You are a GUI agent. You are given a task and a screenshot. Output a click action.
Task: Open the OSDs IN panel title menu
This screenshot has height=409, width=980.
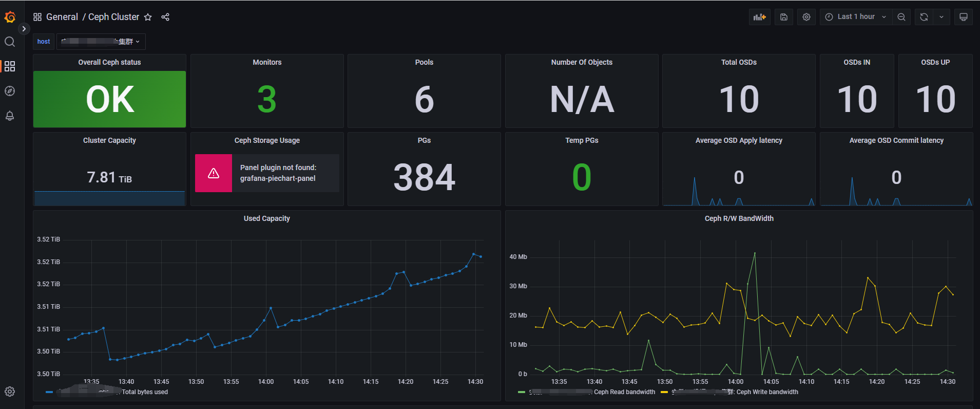coord(857,62)
